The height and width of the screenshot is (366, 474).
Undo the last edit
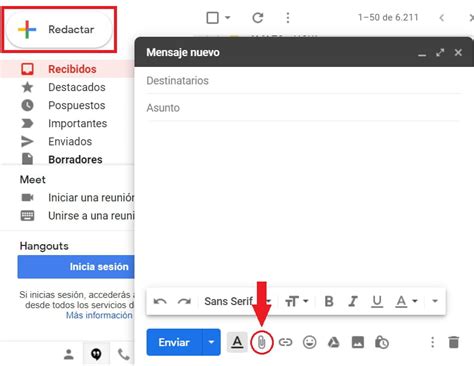coord(160,301)
